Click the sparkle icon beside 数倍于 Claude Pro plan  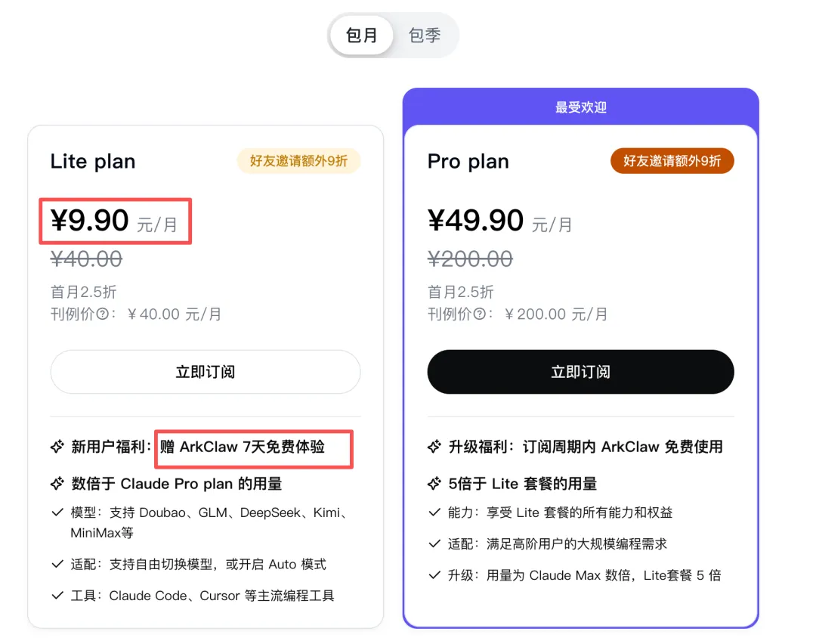57,484
